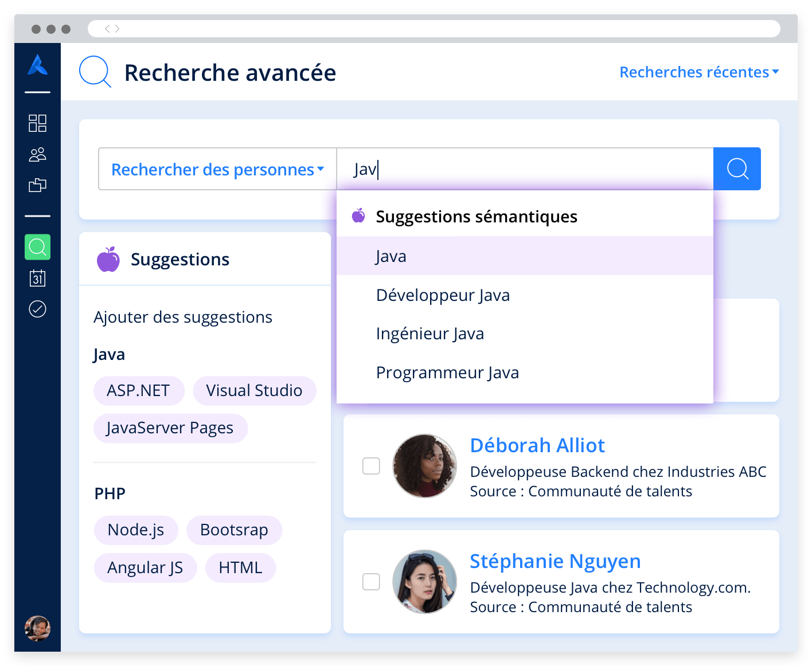The image size is (812, 666).
Task: Open the checkmark tasks icon in sidebar
Action: tap(37, 309)
